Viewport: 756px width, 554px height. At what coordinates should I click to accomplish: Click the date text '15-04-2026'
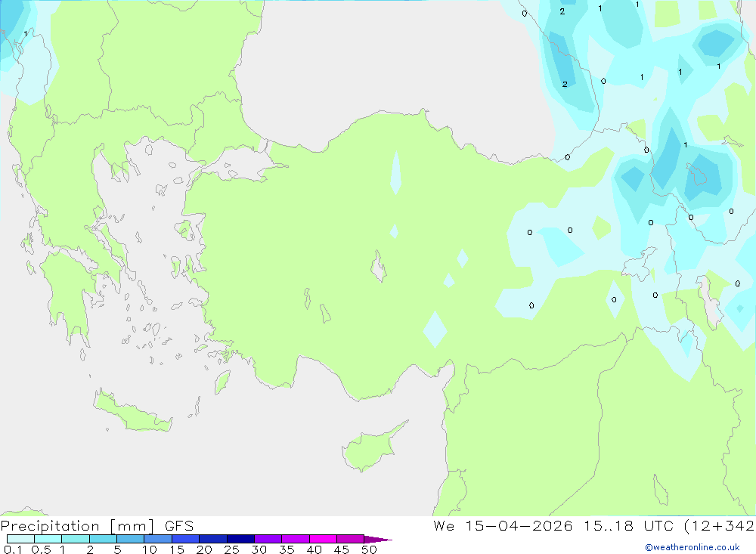point(519,525)
